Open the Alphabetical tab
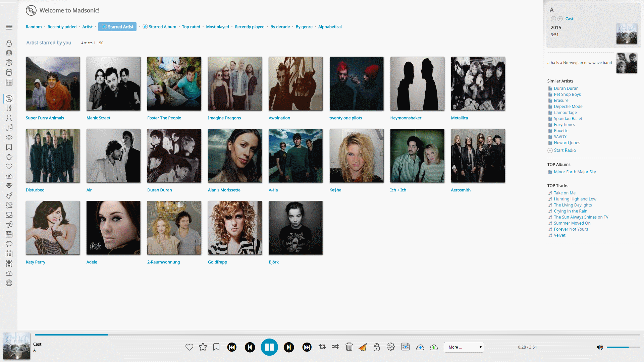Viewport: 644px width, 362px height. (330, 27)
